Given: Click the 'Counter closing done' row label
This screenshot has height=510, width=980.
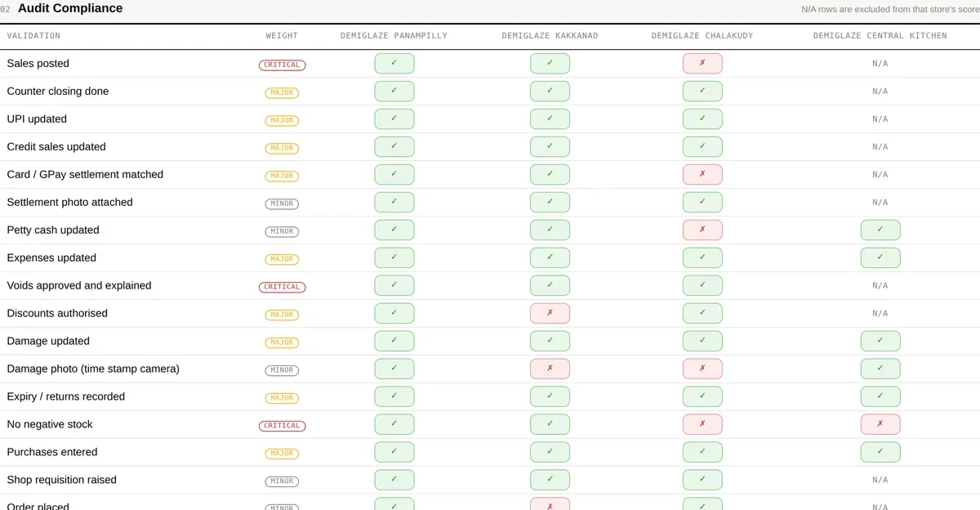Looking at the screenshot, I should (58, 92).
